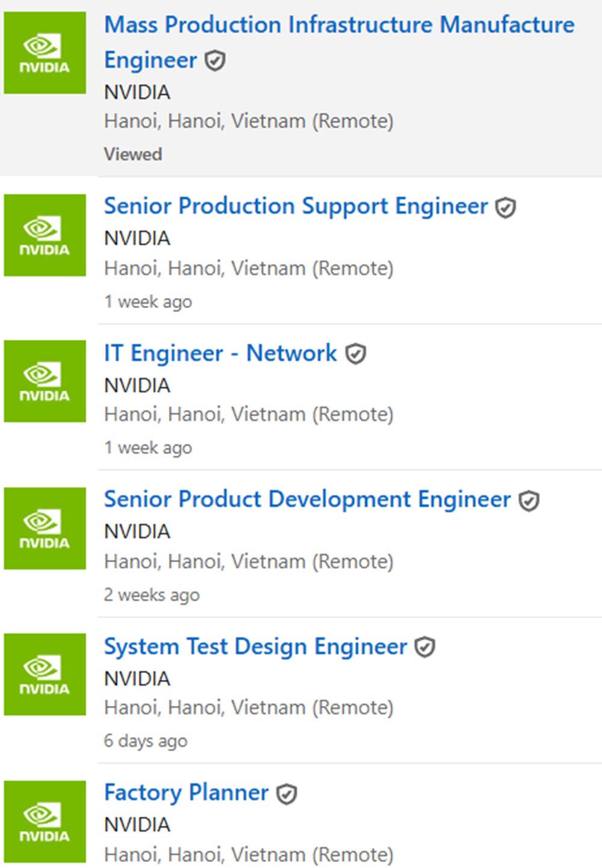
Task: Open the IT Engineer - Network job posting
Action: [220, 353]
